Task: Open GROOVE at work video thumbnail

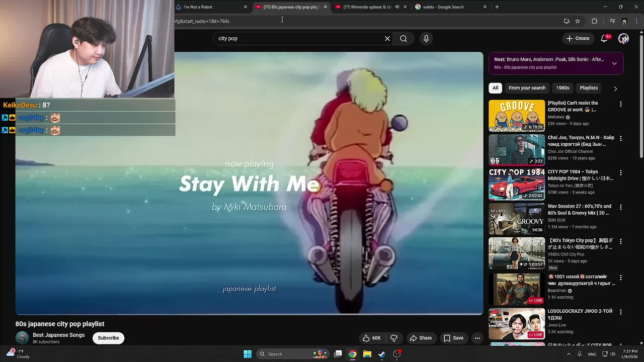Action: click(x=517, y=116)
